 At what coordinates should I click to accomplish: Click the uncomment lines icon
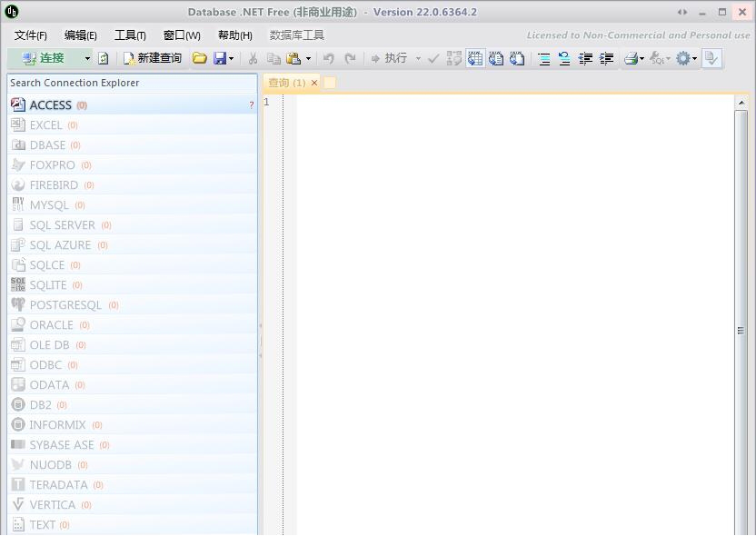coord(564,58)
